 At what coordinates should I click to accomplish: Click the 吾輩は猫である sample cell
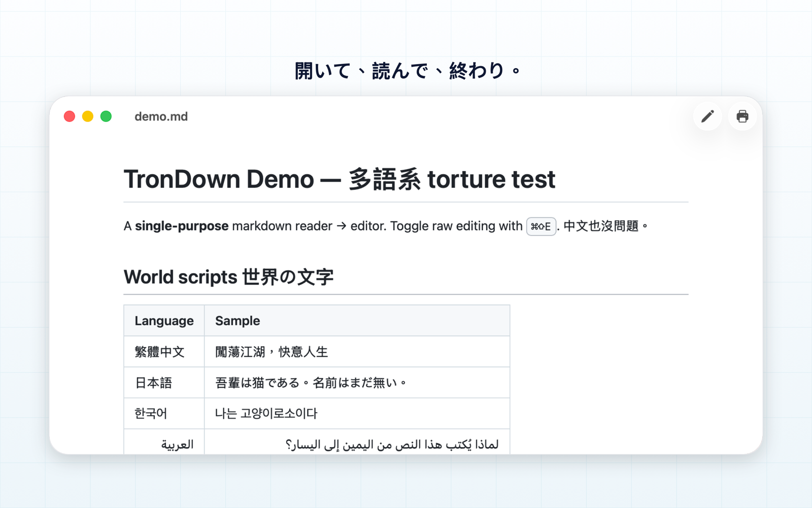357,383
